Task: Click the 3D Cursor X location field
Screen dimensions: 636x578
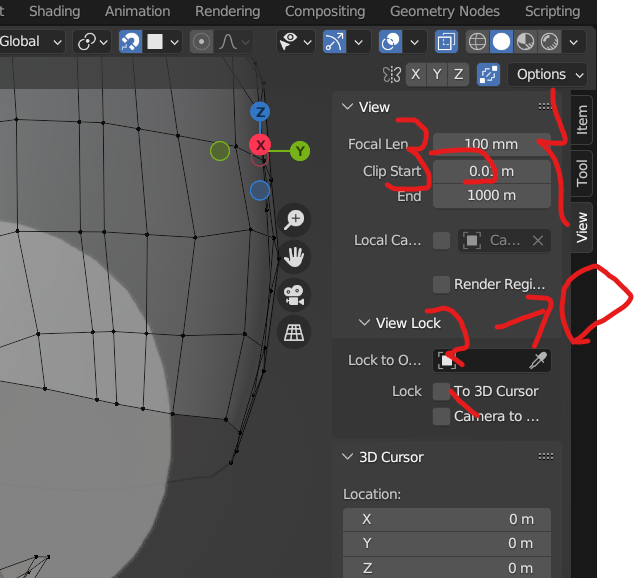Action: coord(447,519)
